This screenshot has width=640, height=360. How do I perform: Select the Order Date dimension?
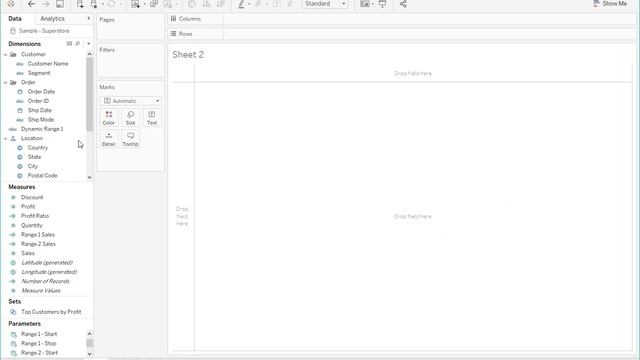[41, 92]
